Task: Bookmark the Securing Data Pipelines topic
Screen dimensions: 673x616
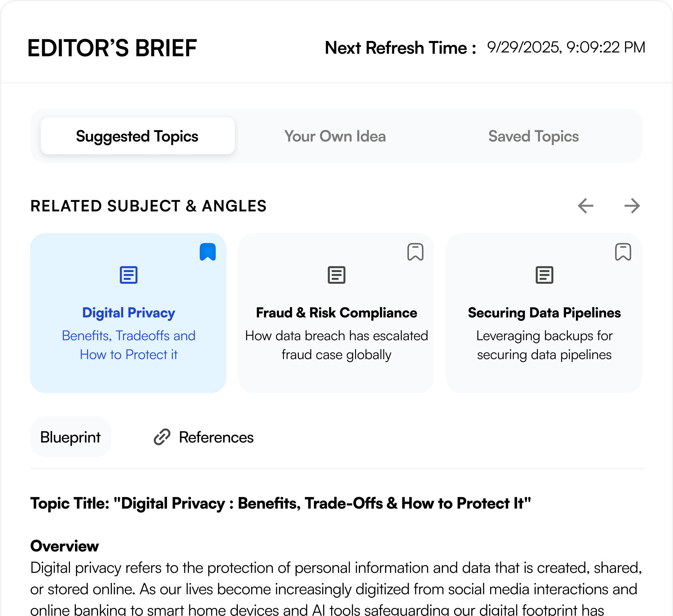Action: tap(623, 252)
